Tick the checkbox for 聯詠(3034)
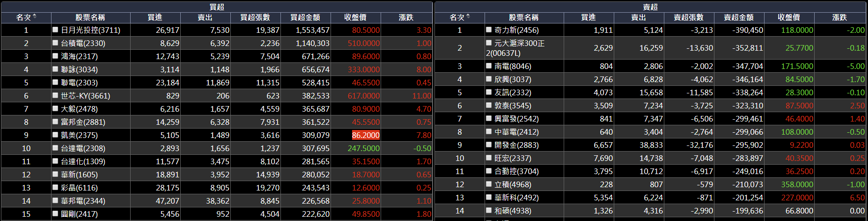Viewport: 868px width, 221px height. coord(55,69)
